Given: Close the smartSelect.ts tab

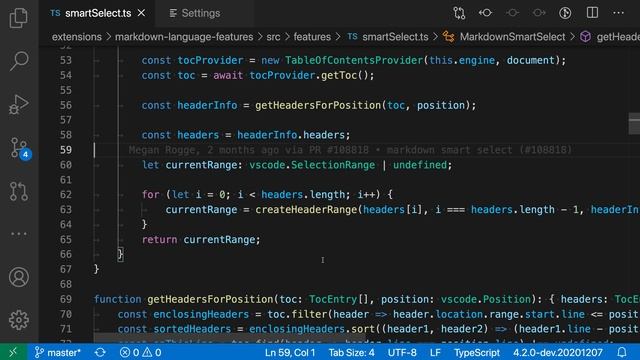Looking at the screenshot, I should 141,13.
